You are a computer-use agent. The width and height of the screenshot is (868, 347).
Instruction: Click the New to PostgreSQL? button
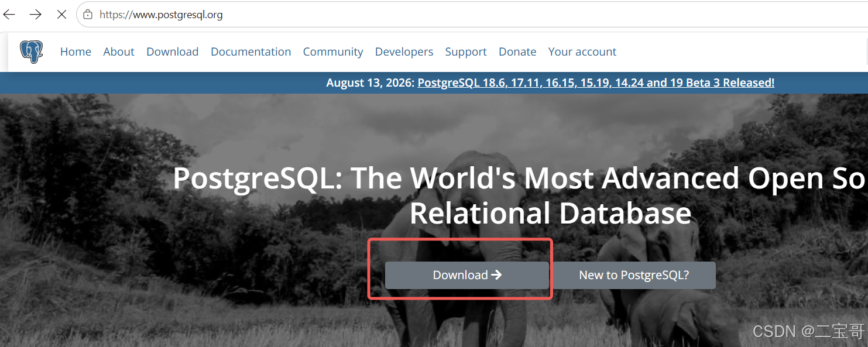(x=634, y=275)
